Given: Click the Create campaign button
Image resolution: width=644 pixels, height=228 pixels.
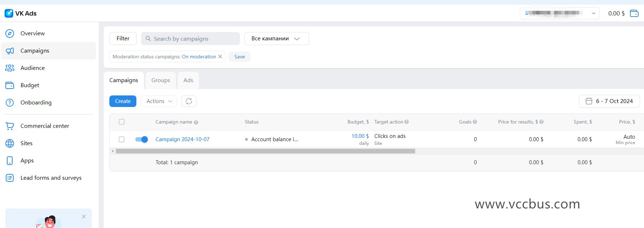Looking at the screenshot, I should click(x=123, y=101).
